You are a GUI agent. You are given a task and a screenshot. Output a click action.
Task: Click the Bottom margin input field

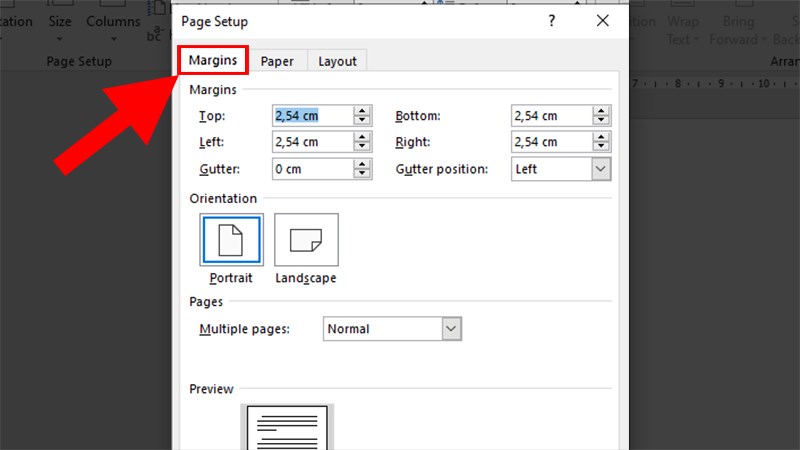tap(552, 116)
